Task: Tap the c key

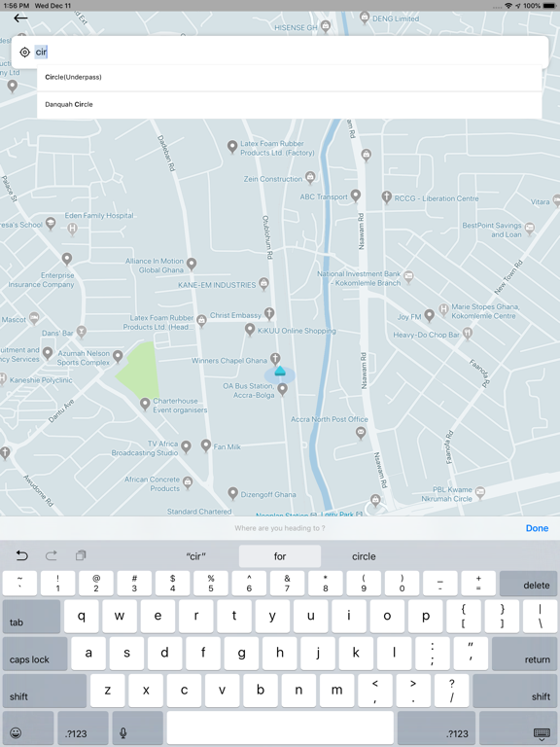Action: (x=184, y=691)
